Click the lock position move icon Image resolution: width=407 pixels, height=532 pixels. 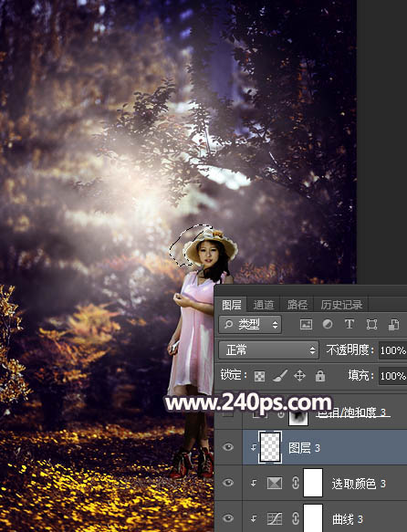point(300,376)
